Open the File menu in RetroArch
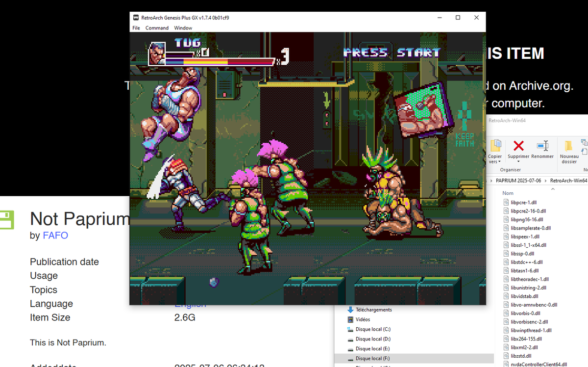 tap(136, 28)
